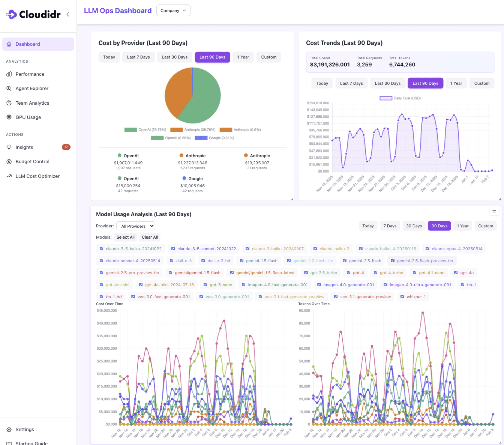The height and width of the screenshot is (445, 504).
Task: Uncheck the whisper-1 model checkbox
Action: (402, 297)
